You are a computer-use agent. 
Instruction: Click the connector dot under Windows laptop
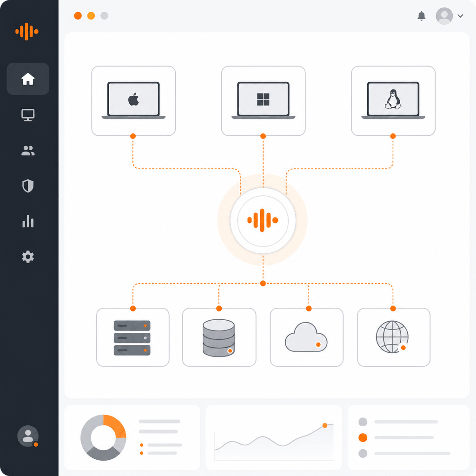[263, 136]
